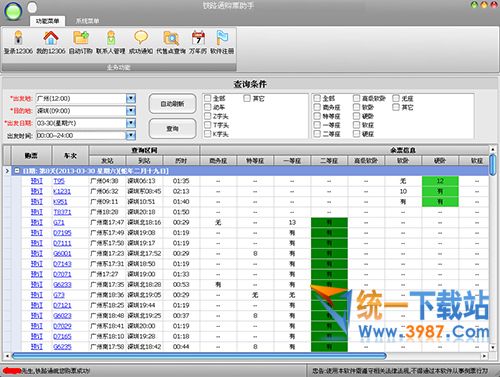The width and height of the screenshot is (500, 377).
Task: Click the 查询 search button
Action: pos(172,128)
